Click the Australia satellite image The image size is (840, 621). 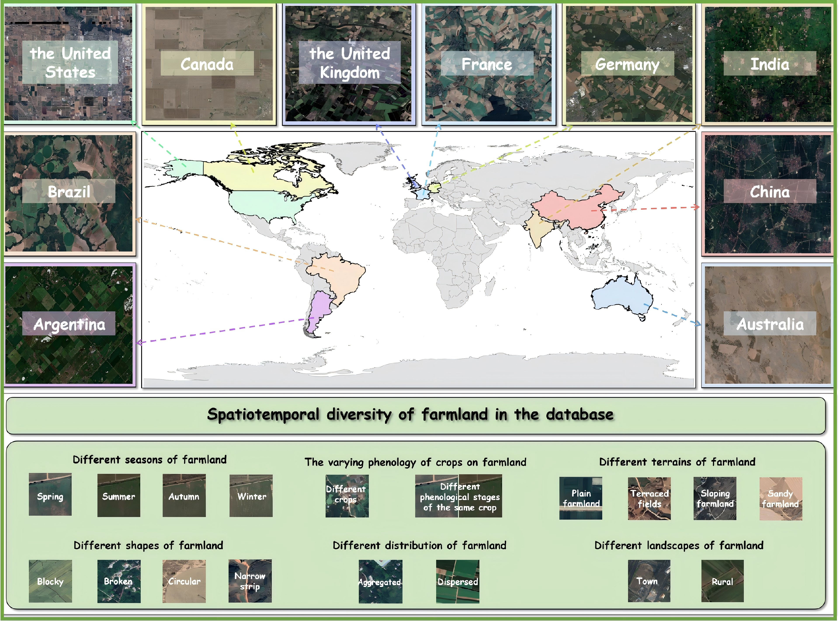(768, 326)
